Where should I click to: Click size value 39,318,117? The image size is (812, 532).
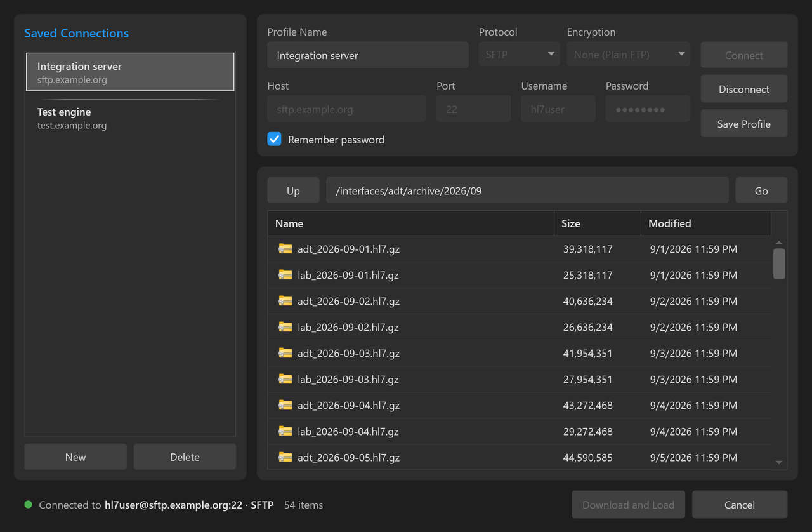coord(588,249)
